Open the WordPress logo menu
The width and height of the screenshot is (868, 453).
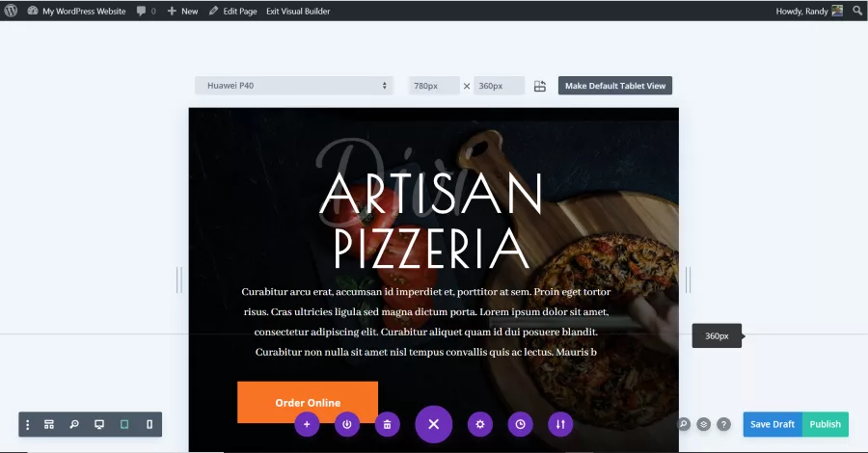tap(11, 11)
